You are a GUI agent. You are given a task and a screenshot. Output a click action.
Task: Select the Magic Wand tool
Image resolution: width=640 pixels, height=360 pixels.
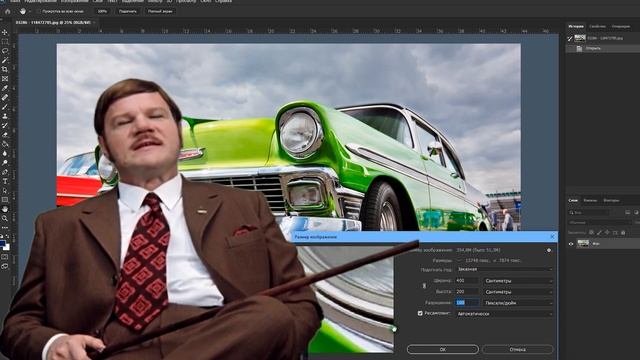pyautogui.click(x=5, y=60)
